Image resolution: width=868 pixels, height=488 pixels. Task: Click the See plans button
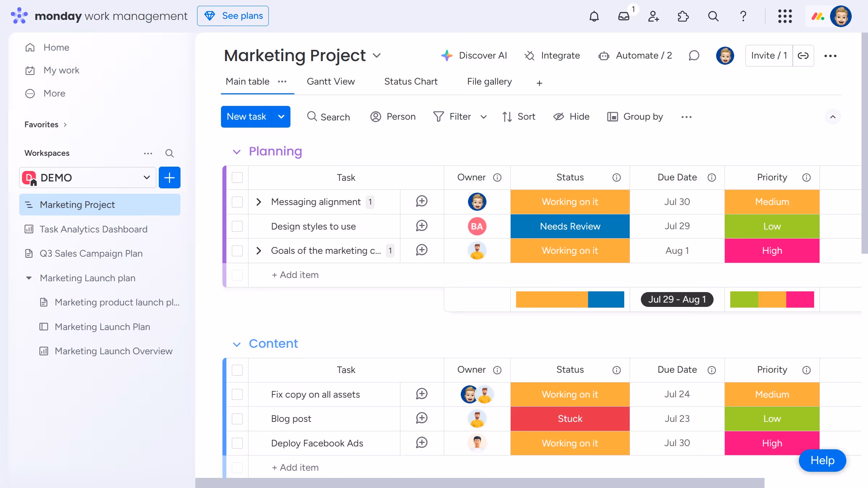[233, 16]
